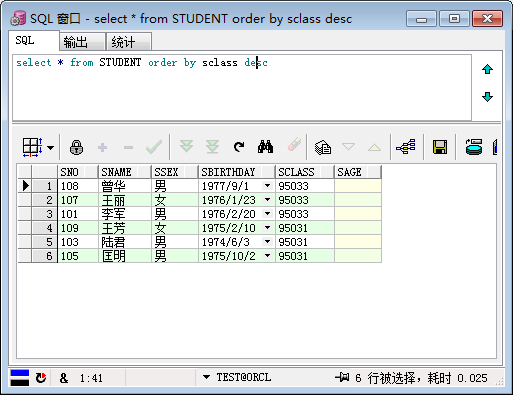513x395 pixels.
Task: Click the grid layout mode icon
Action: coord(32,147)
